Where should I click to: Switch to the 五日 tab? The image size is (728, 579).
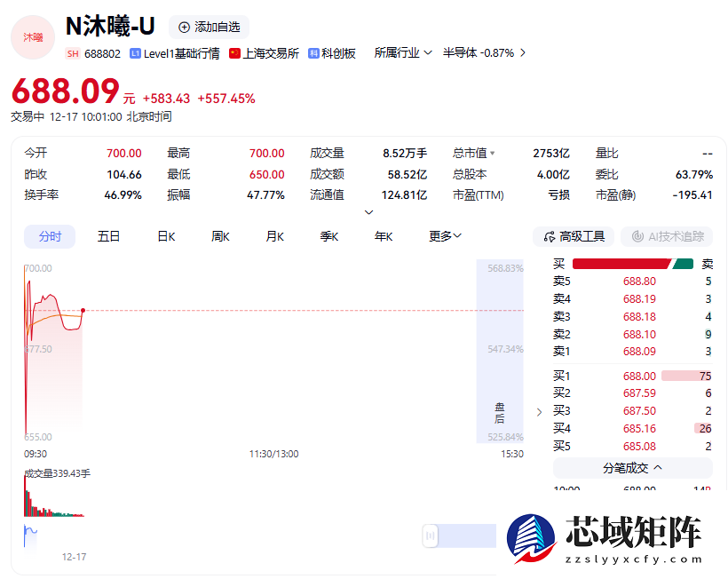[x=109, y=236]
